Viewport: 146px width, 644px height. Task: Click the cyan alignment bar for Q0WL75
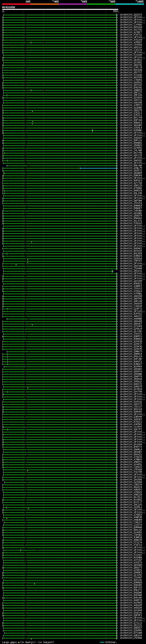click(99, 168)
